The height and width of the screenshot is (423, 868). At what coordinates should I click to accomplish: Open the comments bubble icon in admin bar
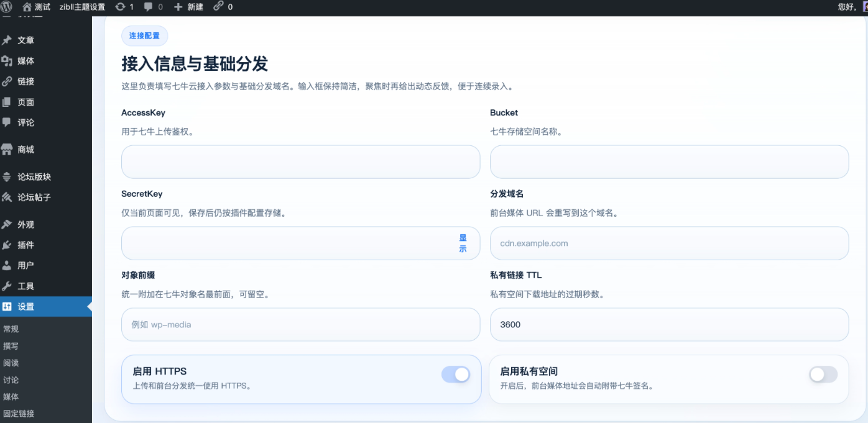click(149, 7)
